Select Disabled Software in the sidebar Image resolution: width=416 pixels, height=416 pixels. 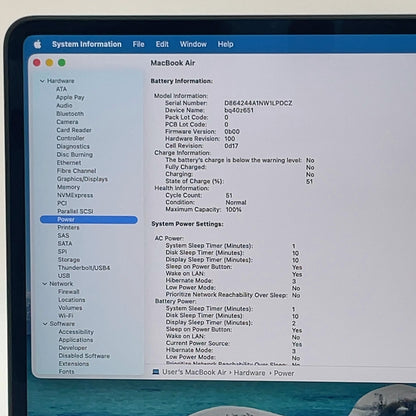(84, 356)
